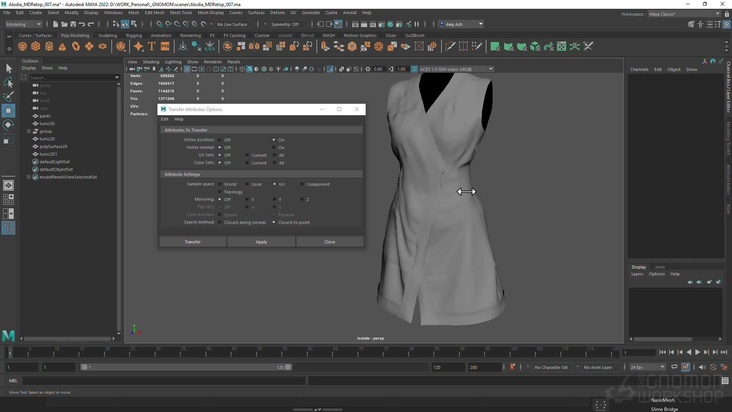
Task: Click the Insert Edge Loop shelf icon
Action: (x=464, y=46)
